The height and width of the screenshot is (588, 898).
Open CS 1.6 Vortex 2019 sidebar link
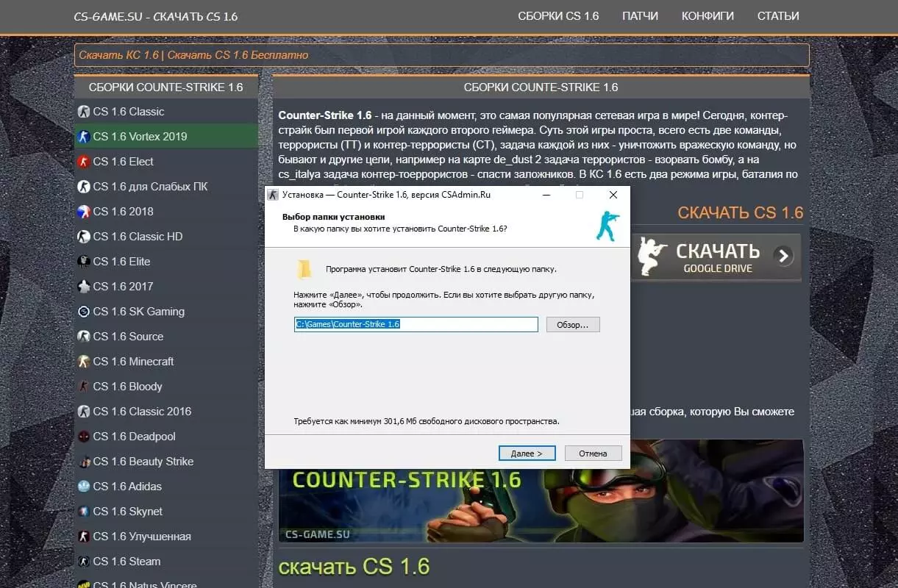click(140, 137)
